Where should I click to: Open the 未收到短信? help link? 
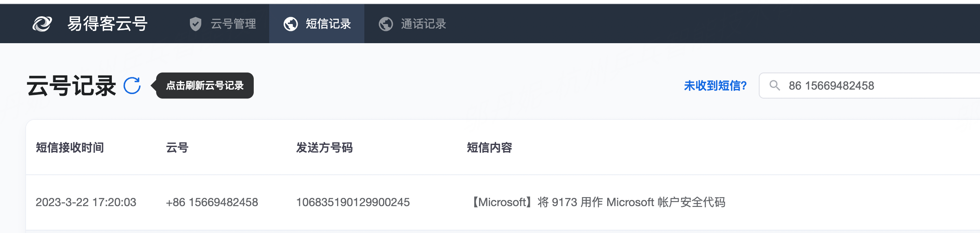[716, 86]
